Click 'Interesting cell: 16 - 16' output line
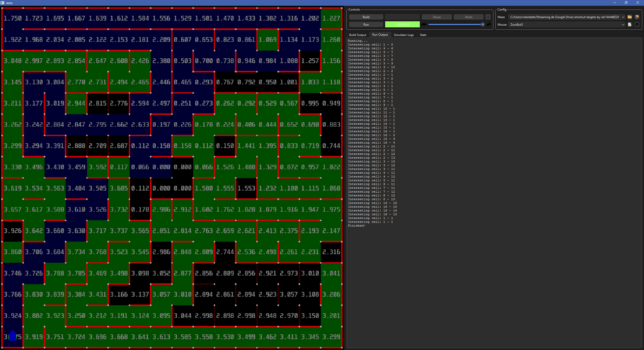This screenshot has width=644, height=350. click(372, 203)
